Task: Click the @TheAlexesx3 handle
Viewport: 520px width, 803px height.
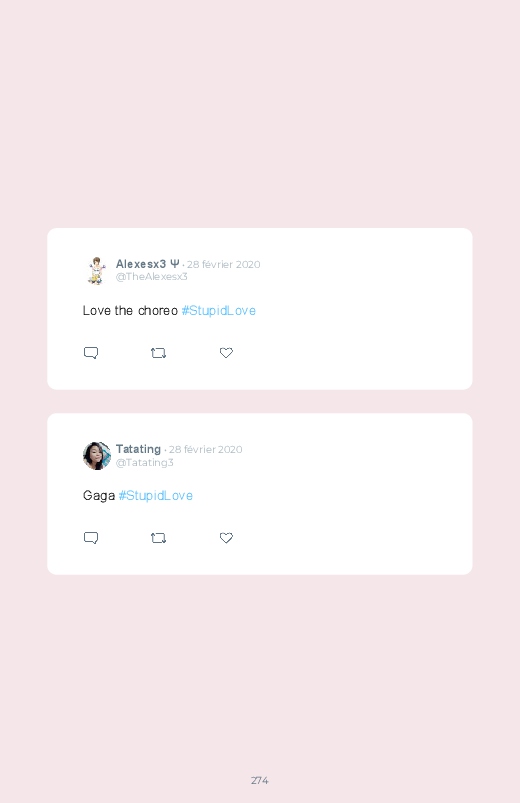Action: (152, 277)
